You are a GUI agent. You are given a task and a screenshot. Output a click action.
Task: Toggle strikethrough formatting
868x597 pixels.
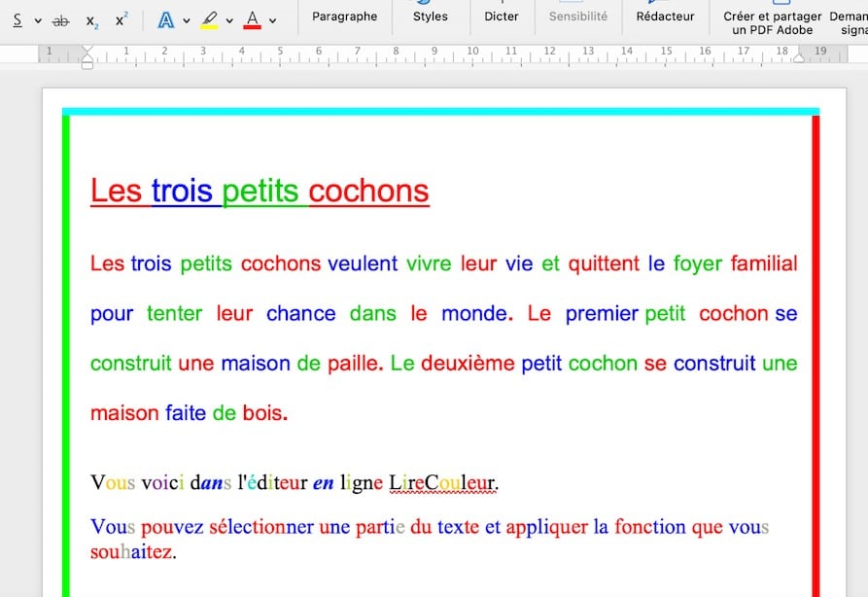(60, 19)
